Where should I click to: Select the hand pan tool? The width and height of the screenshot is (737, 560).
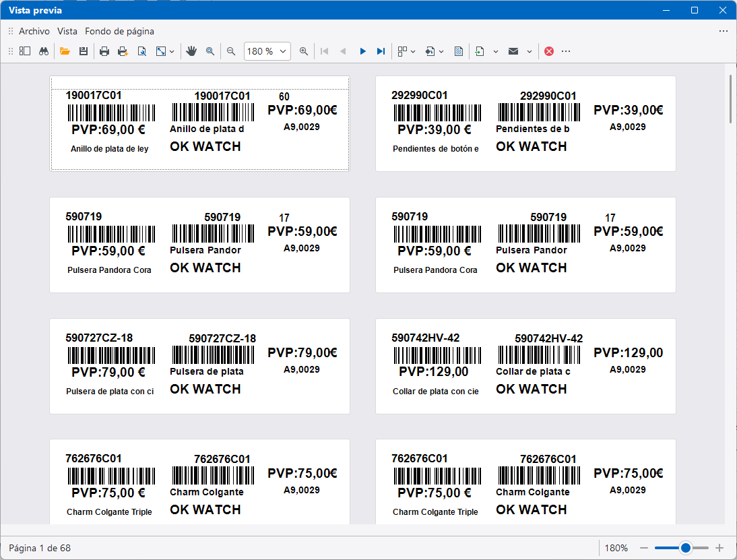(191, 51)
